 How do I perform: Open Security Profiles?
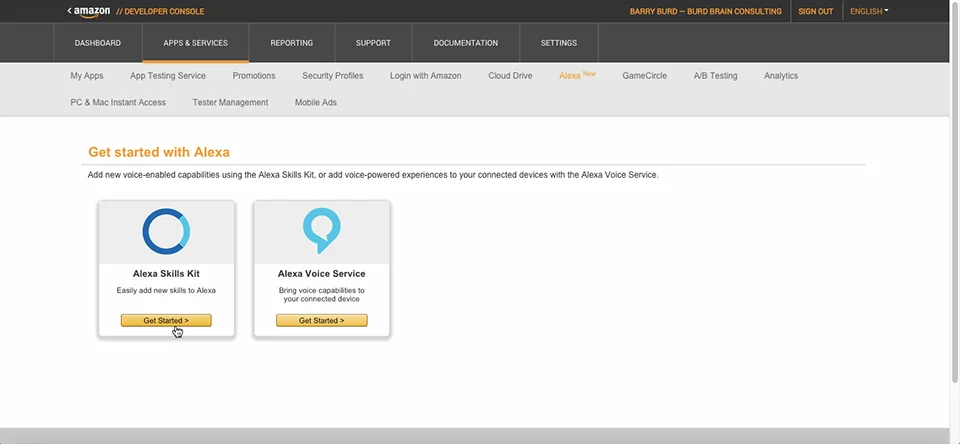pyautogui.click(x=332, y=76)
